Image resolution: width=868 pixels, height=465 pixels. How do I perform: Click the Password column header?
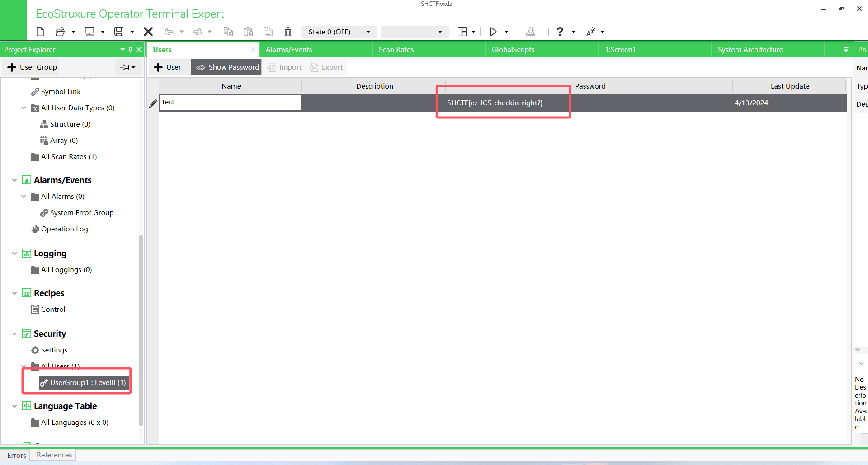(590, 86)
